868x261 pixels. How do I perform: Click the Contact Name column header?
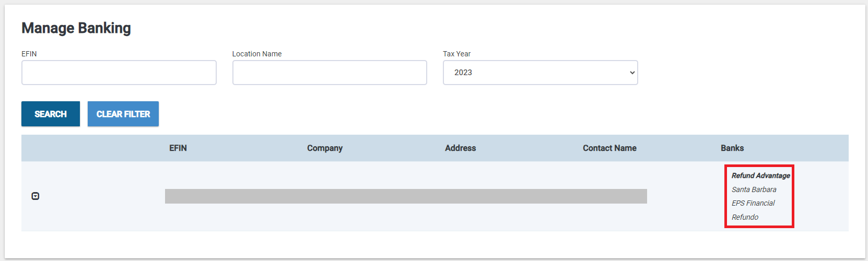[609, 148]
